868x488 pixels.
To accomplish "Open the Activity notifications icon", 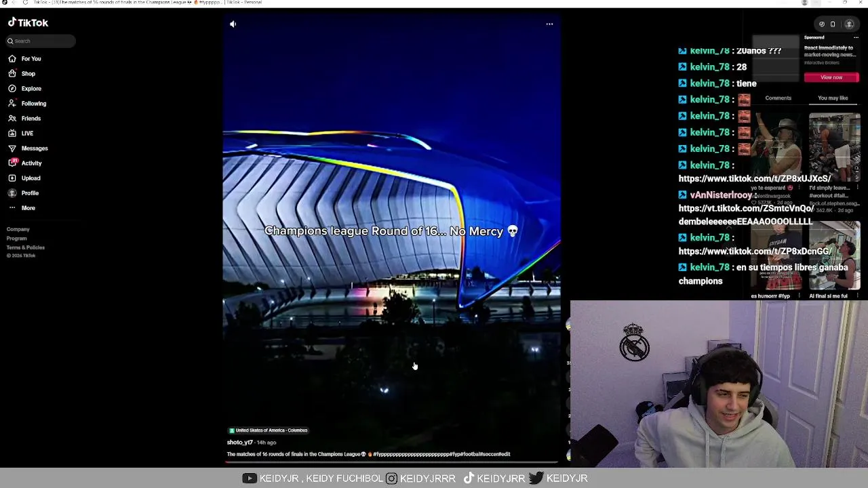I will click(12, 163).
